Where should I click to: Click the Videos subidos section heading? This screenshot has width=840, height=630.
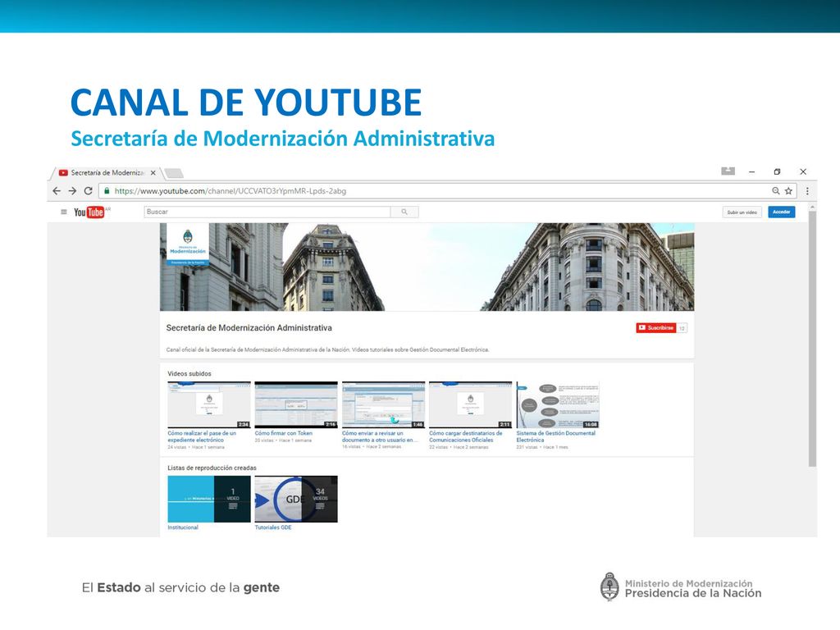pos(189,374)
